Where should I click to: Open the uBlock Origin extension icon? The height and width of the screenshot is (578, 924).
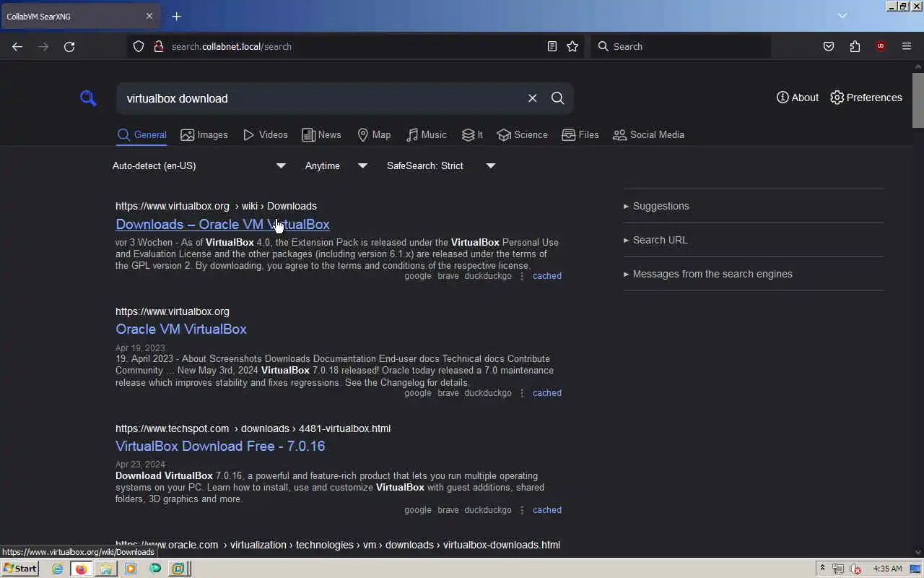pos(880,46)
